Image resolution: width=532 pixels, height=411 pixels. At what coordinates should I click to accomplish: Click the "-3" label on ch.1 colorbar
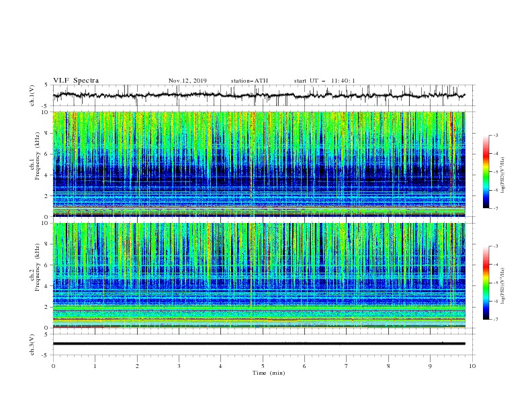pyautogui.click(x=496, y=136)
